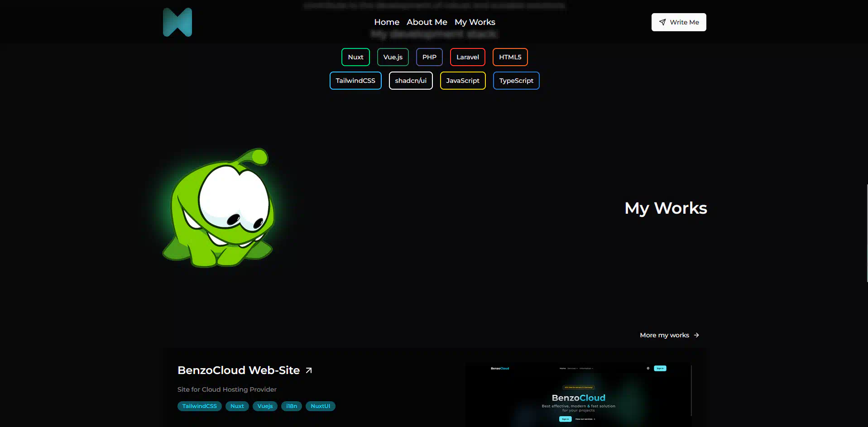Select My Works in the top navigation
The width and height of the screenshot is (868, 427).
[x=475, y=22]
